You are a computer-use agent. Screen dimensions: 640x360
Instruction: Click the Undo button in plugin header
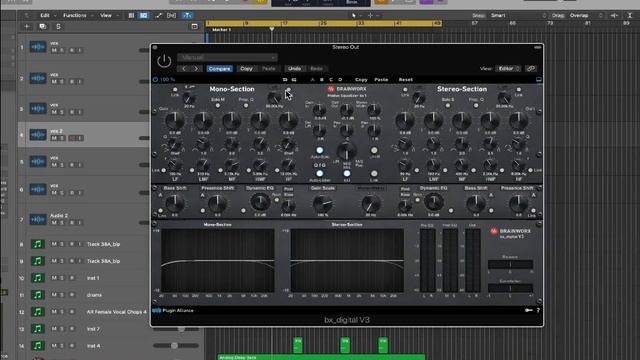(x=294, y=69)
